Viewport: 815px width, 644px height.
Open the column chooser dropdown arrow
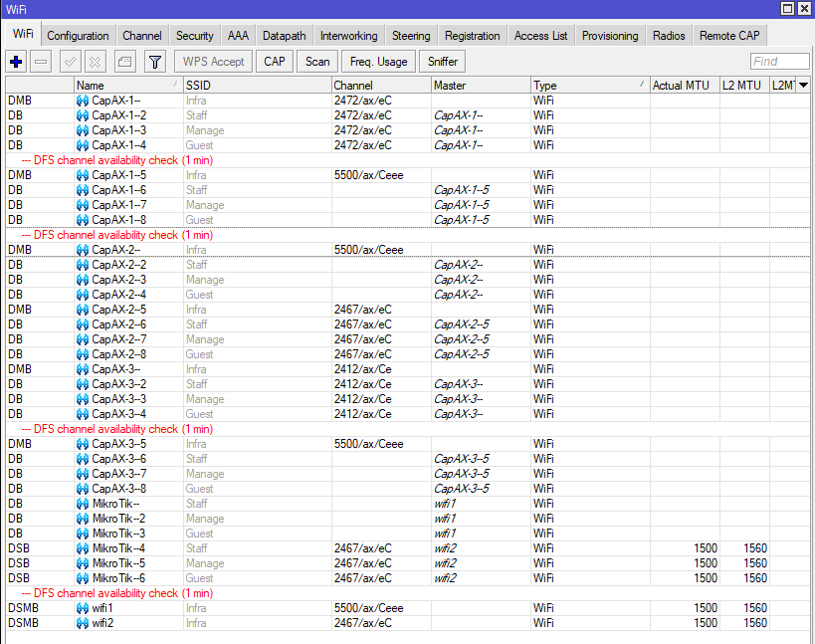click(x=804, y=86)
